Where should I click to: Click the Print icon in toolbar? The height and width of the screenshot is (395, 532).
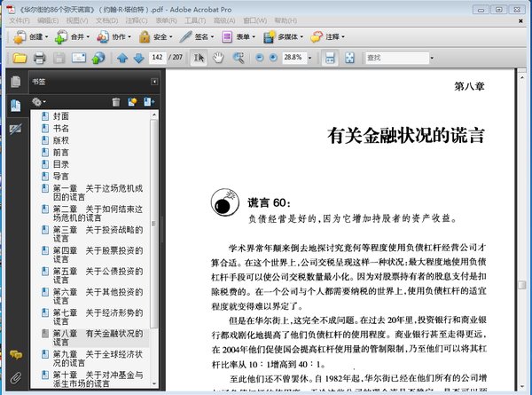point(39,58)
